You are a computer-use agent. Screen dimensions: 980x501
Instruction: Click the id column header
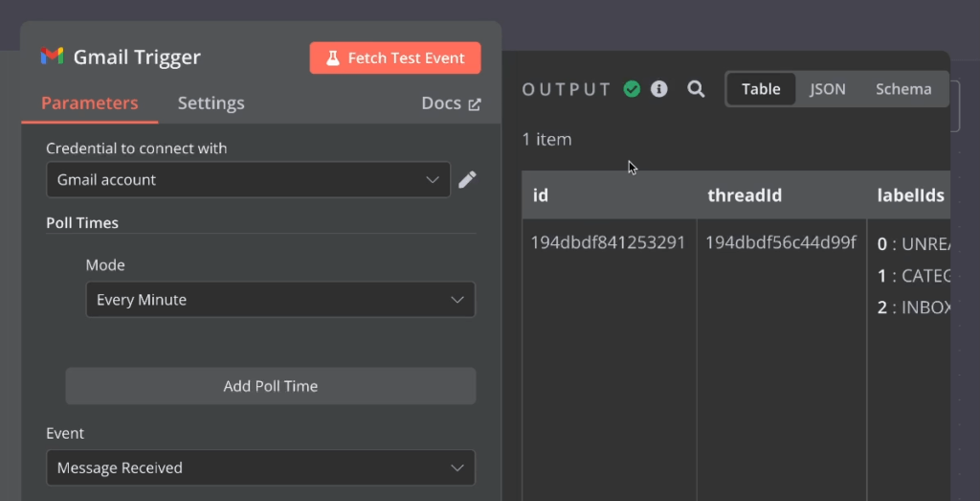click(541, 195)
